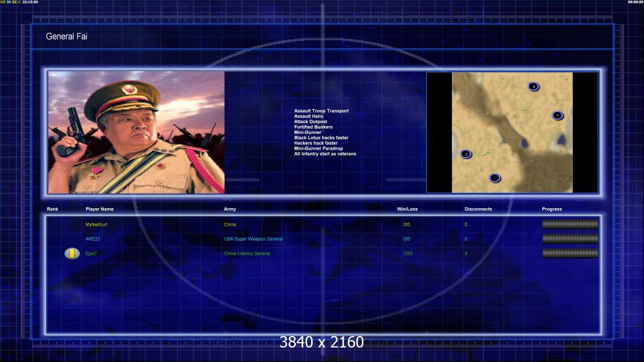Click the Progress column header
This screenshot has height=362, width=644.
[x=552, y=209]
